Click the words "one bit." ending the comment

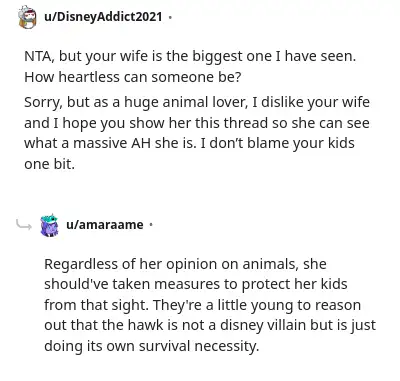click(x=49, y=164)
